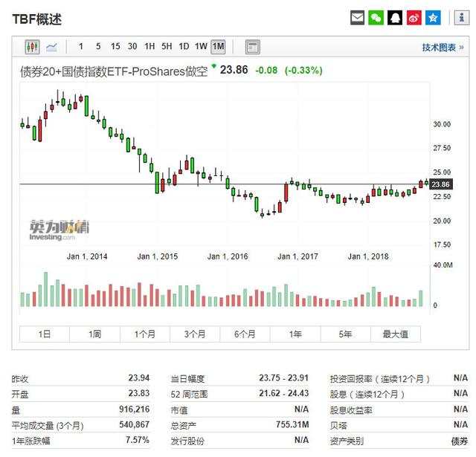Click the volume value 916,216
This screenshot has width=476, height=457.
(x=134, y=409)
